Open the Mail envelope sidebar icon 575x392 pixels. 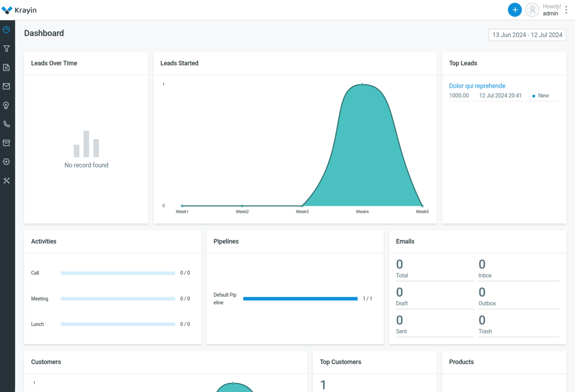6,86
